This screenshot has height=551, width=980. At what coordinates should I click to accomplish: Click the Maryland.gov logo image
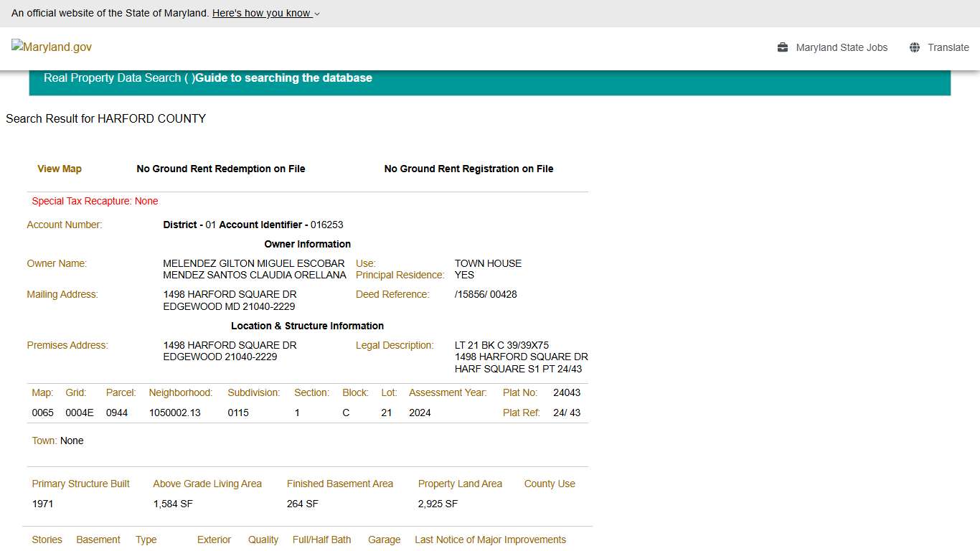52,47
